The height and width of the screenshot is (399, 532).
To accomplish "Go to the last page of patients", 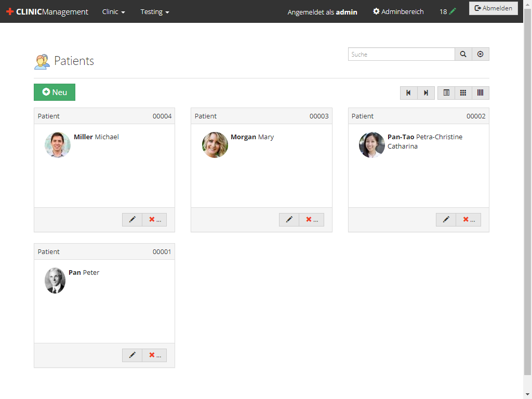I will (x=426, y=93).
